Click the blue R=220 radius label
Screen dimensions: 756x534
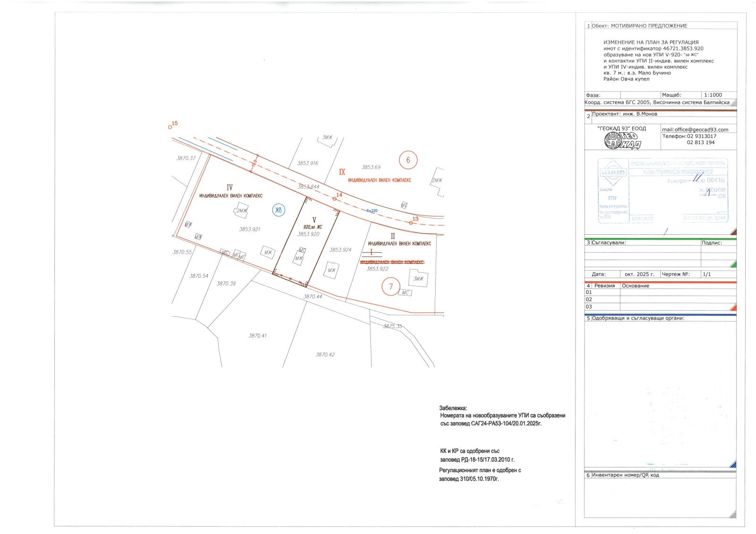(371, 211)
